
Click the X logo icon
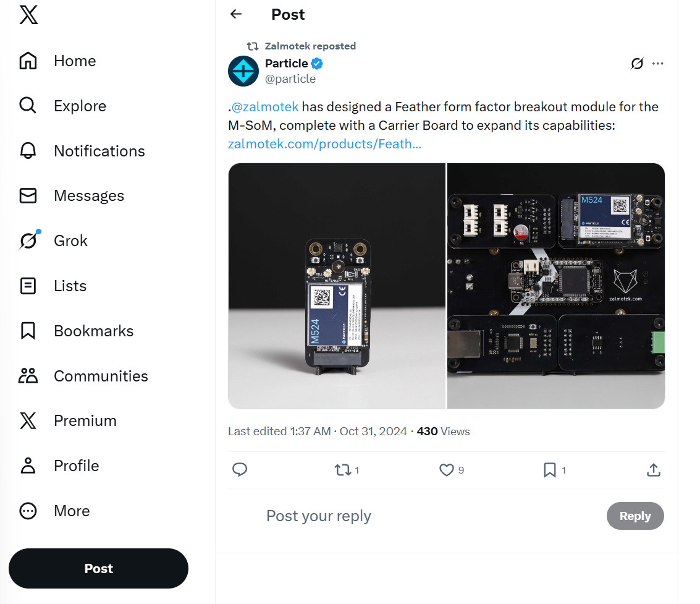[28, 15]
